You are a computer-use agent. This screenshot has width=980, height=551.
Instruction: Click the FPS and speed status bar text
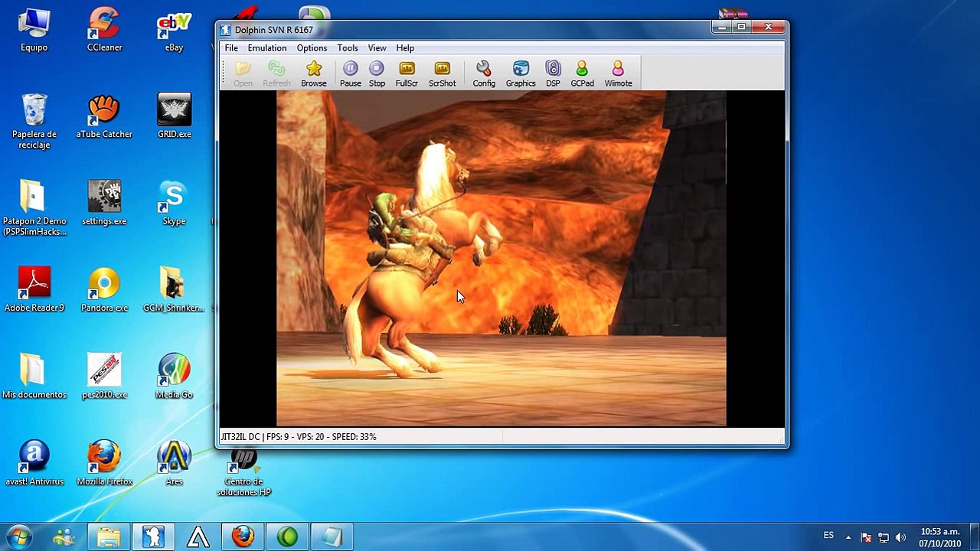tap(299, 437)
